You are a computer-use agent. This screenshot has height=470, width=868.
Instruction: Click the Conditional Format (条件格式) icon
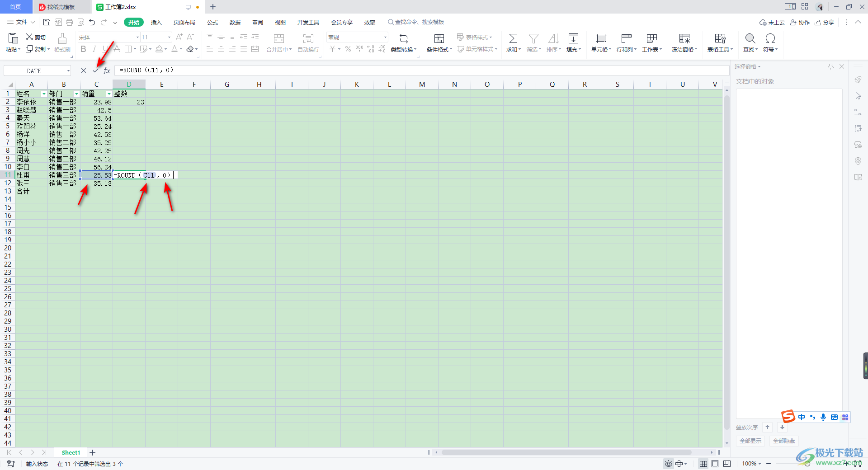(x=439, y=38)
